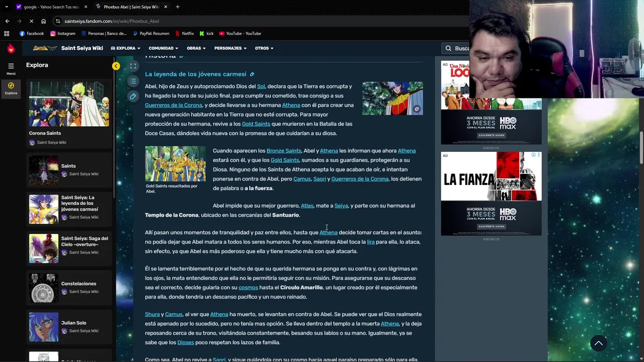Open the lira link

click(x=371, y=242)
